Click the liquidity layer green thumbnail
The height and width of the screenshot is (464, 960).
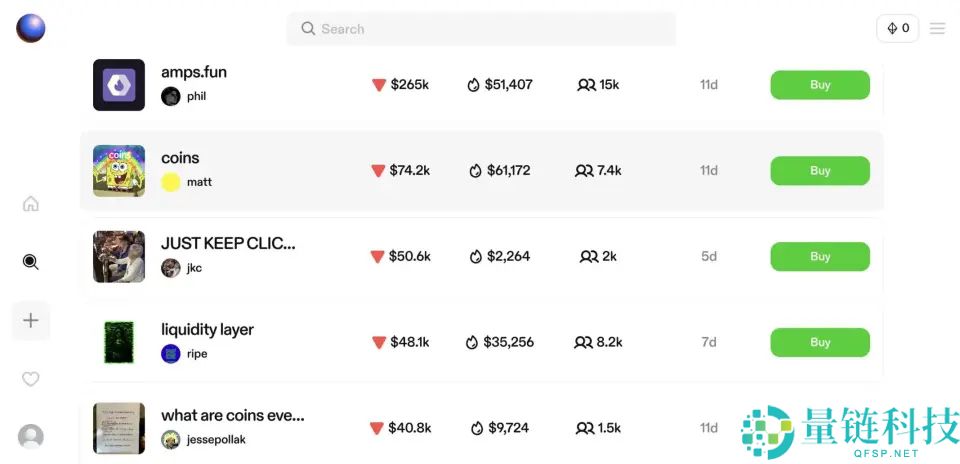pyautogui.click(x=119, y=342)
